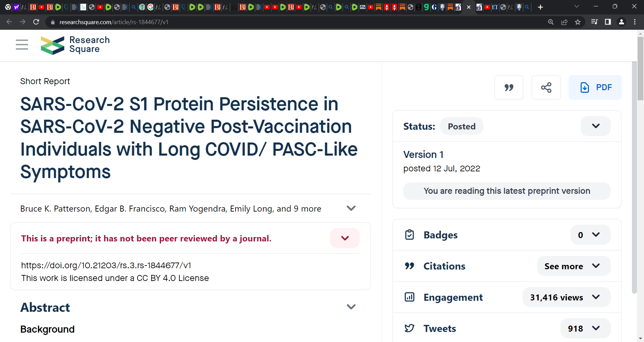644x342 pixels.
Task: Expand the Badges count dropdown
Action: click(x=590, y=235)
